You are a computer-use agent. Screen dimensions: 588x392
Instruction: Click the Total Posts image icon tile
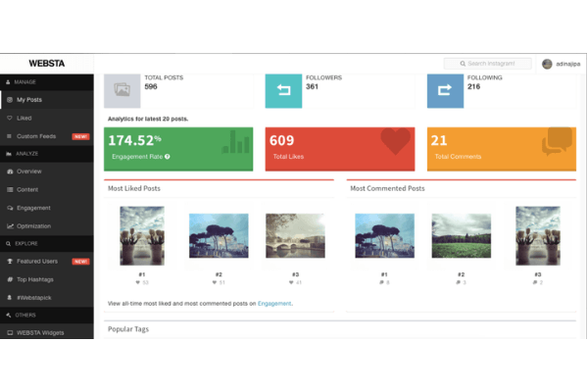122,90
